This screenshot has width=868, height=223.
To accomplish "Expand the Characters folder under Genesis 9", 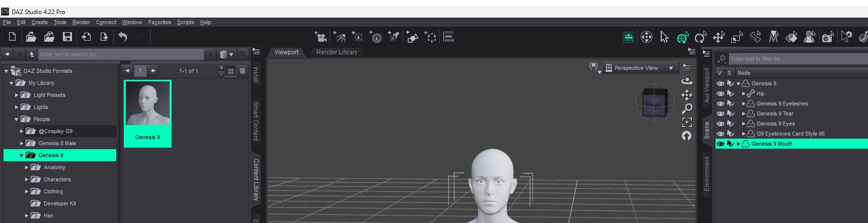I will [x=27, y=179].
